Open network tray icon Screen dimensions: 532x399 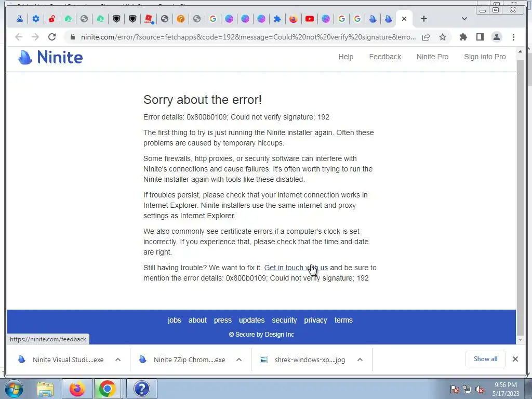467,389
